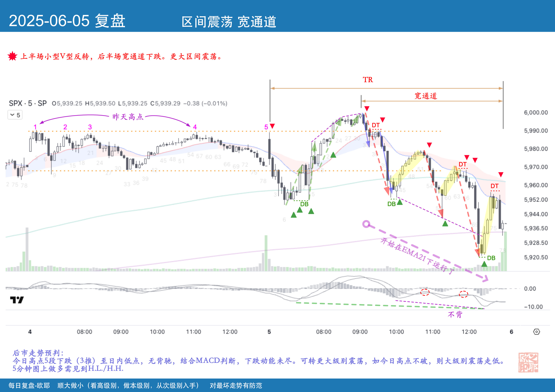
Task: Open the hexagon settings icon on time axis
Action: pos(536,332)
